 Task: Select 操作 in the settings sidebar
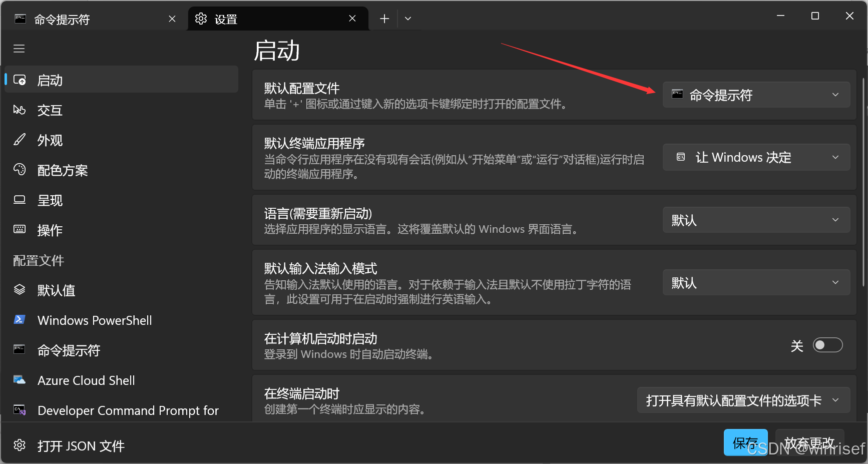pos(122,230)
